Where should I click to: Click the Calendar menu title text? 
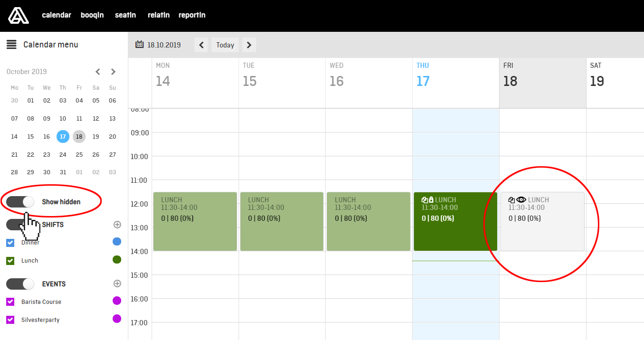pos(50,45)
